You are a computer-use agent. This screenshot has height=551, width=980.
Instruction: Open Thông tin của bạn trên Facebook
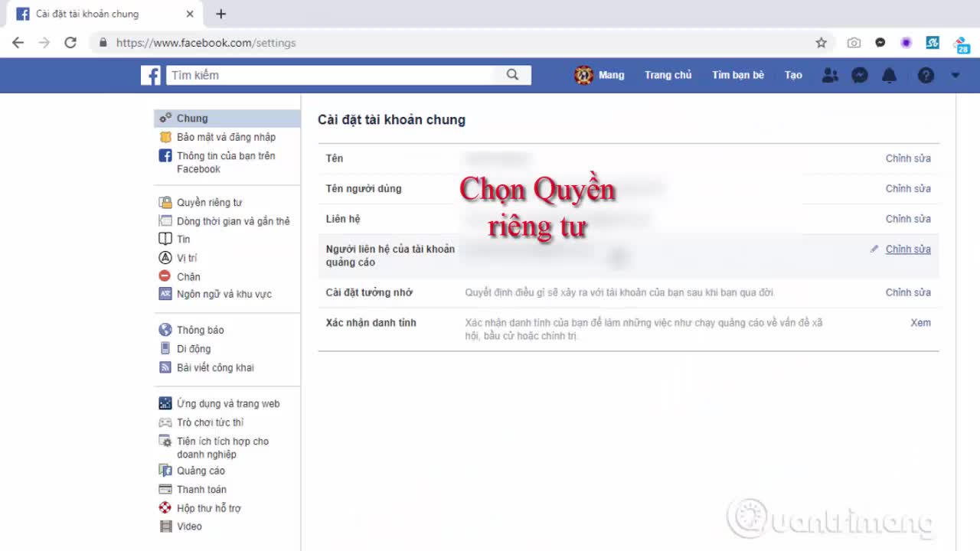tap(226, 162)
